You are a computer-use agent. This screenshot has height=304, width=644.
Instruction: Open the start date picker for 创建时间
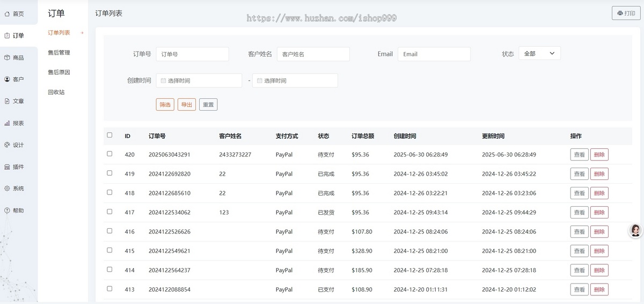click(x=199, y=81)
